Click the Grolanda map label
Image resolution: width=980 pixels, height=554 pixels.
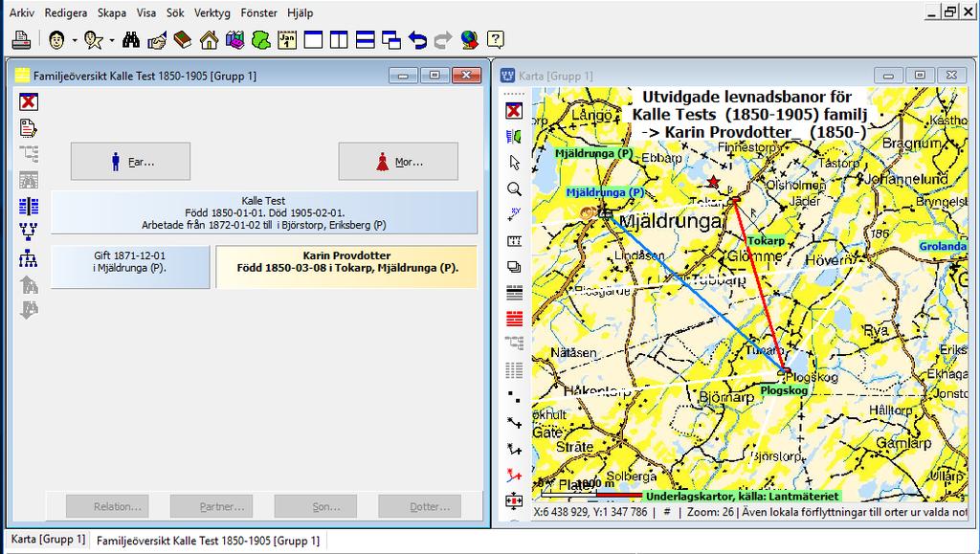click(x=943, y=246)
